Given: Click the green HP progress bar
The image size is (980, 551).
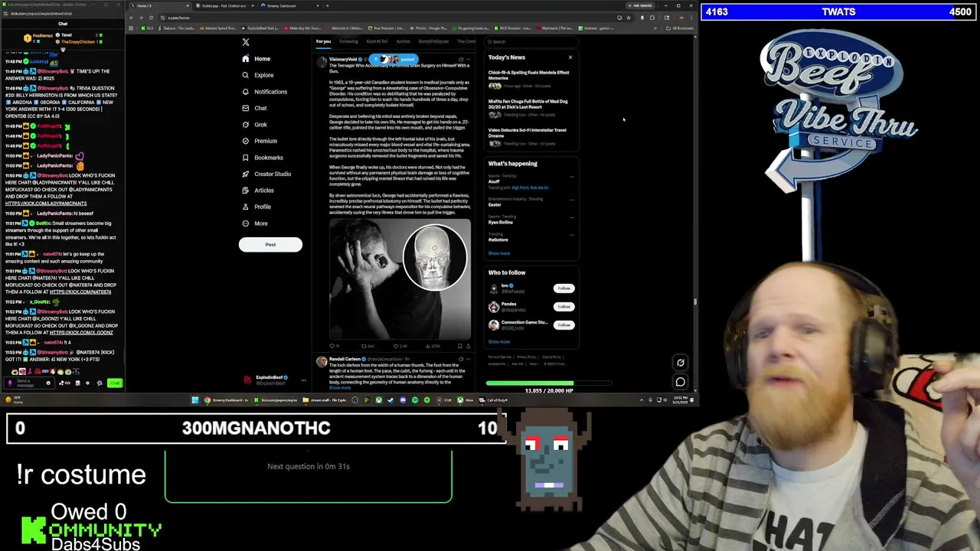Looking at the screenshot, I should pos(549,383).
